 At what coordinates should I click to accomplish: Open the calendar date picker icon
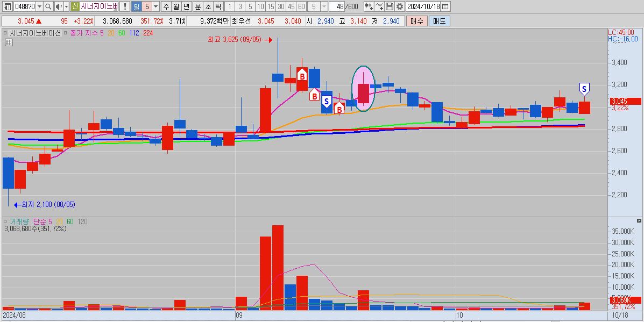pos(445,6)
